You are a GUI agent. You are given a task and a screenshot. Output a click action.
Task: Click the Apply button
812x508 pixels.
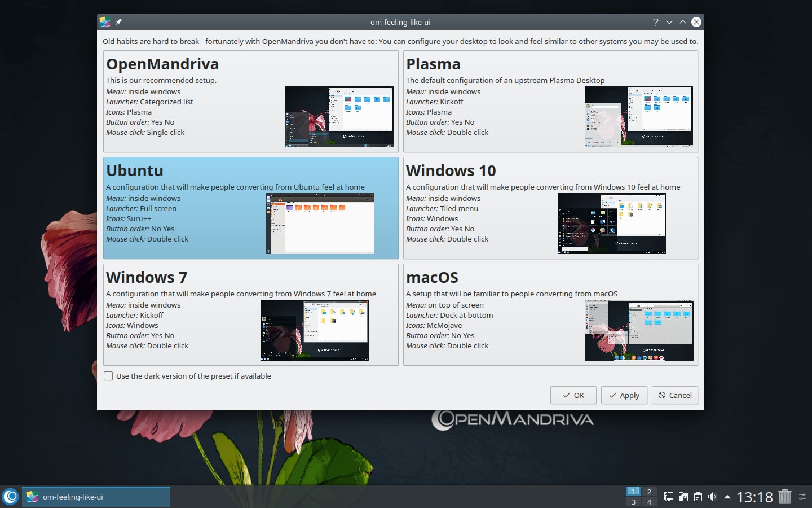pyautogui.click(x=624, y=395)
